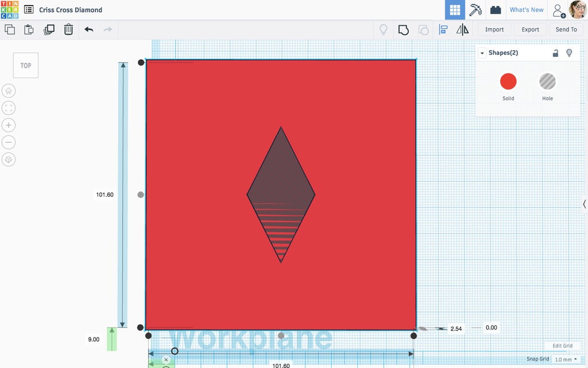Zoom in with the plus icon

[9, 125]
